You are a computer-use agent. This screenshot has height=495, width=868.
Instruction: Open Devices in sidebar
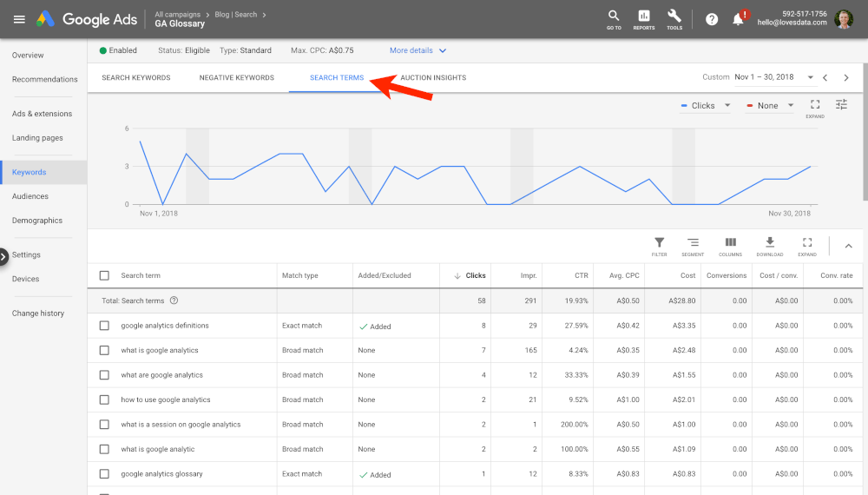tap(25, 279)
